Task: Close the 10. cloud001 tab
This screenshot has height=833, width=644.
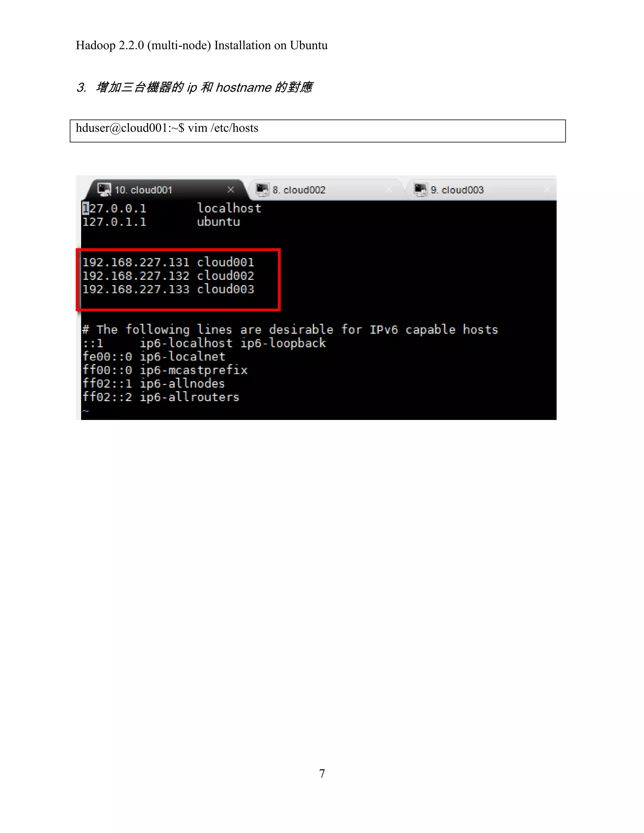Action: pos(230,190)
